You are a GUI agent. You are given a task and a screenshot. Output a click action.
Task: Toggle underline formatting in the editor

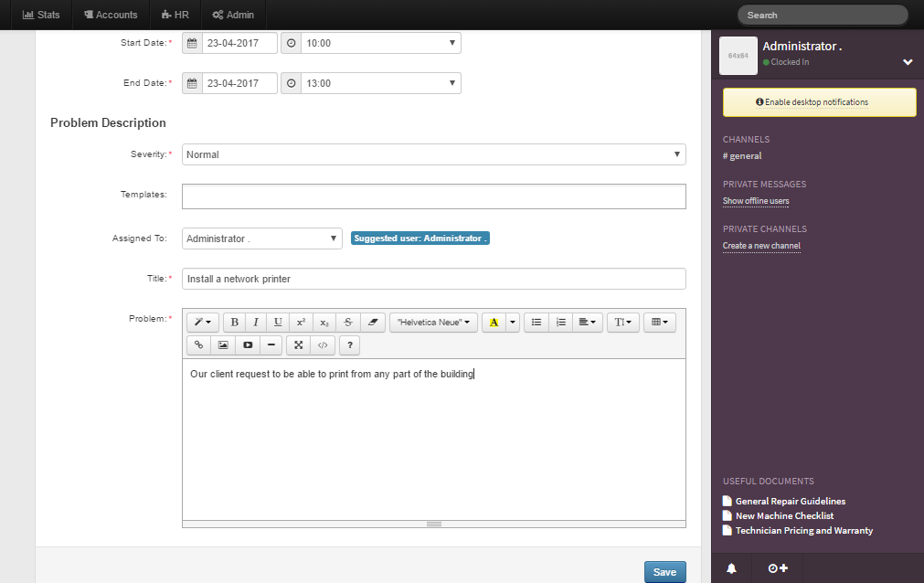point(278,323)
